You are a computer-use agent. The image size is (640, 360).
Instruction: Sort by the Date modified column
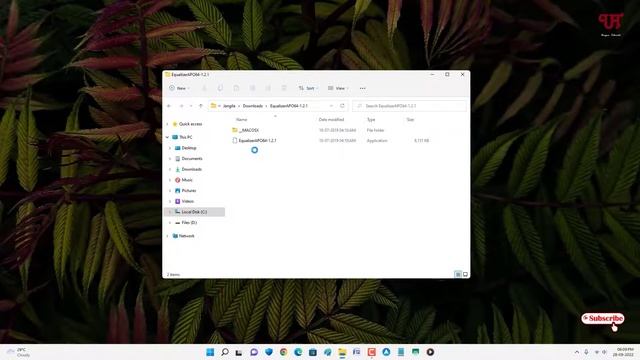point(331,120)
